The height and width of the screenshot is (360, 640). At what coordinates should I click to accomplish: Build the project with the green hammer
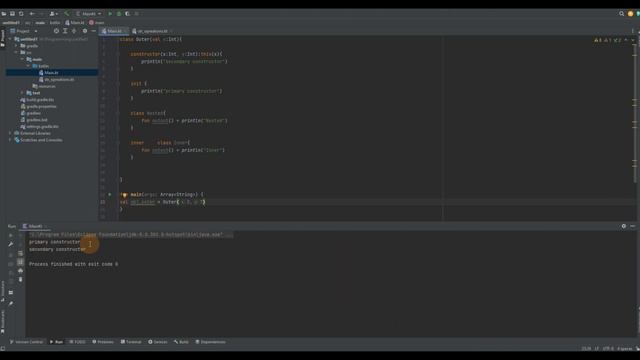(x=67, y=13)
